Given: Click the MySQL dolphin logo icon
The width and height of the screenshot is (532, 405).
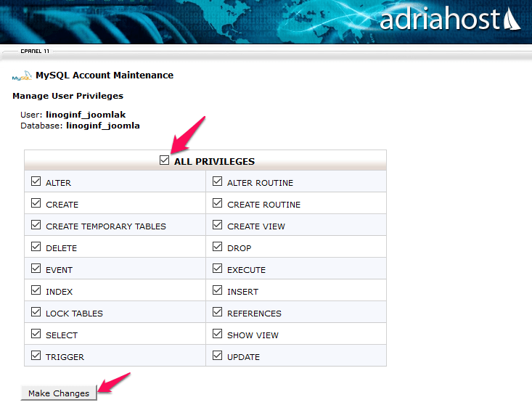Looking at the screenshot, I should tap(22, 75).
